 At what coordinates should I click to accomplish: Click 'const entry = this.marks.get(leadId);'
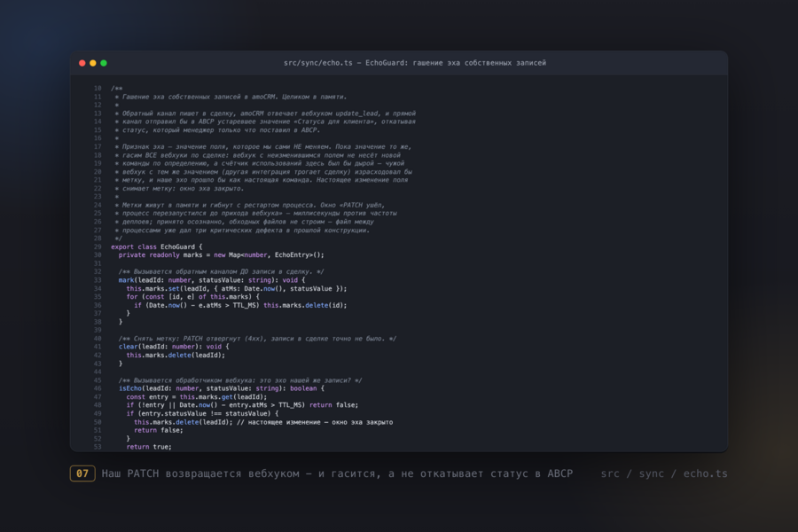[197, 397]
